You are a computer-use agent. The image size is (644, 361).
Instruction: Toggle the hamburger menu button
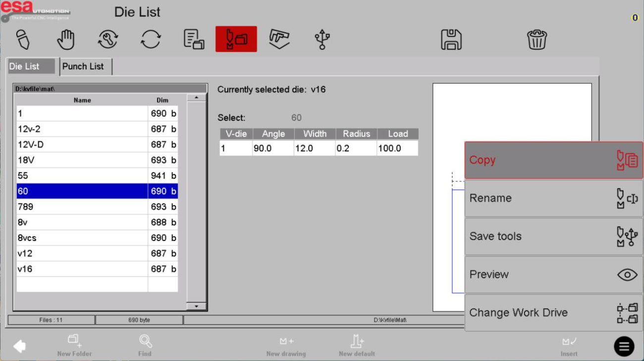624,346
